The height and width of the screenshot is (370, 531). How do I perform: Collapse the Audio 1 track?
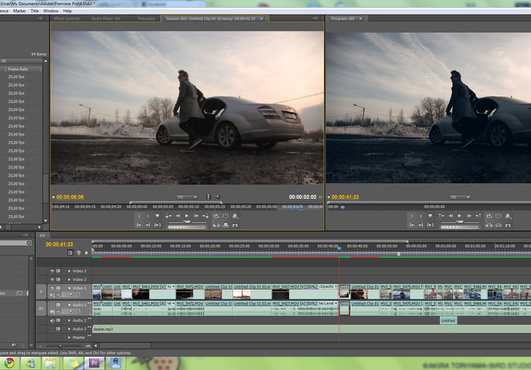pos(69,305)
